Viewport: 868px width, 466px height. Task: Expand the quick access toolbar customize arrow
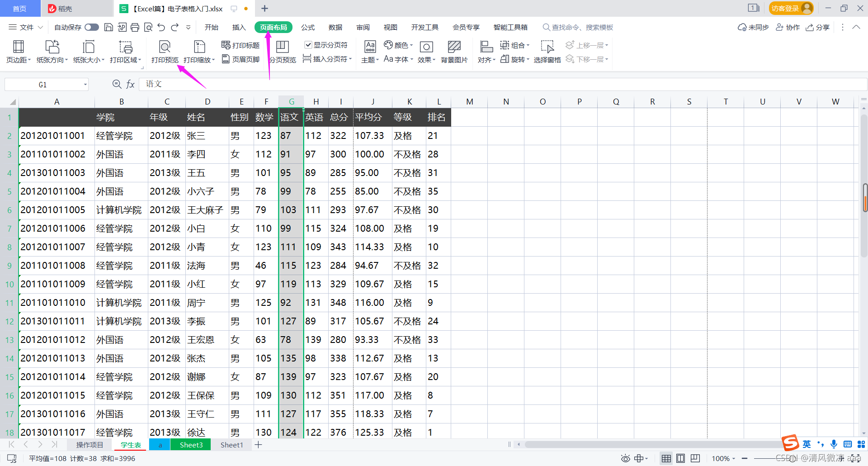[x=189, y=27]
